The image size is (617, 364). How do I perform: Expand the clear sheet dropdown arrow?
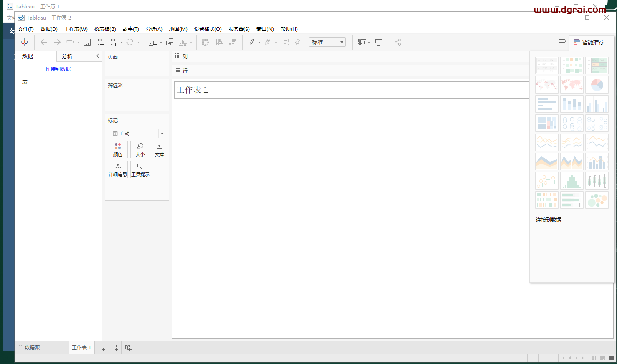coord(191,43)
